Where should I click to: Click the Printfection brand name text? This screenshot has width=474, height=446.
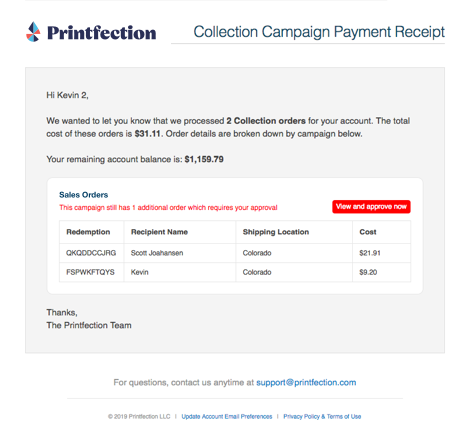102,33
